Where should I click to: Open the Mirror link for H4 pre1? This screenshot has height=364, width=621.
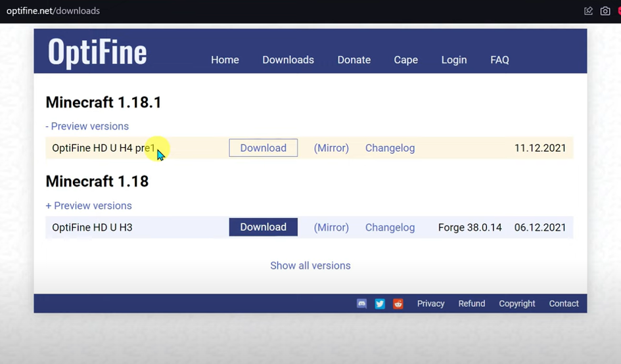(331, 148)
